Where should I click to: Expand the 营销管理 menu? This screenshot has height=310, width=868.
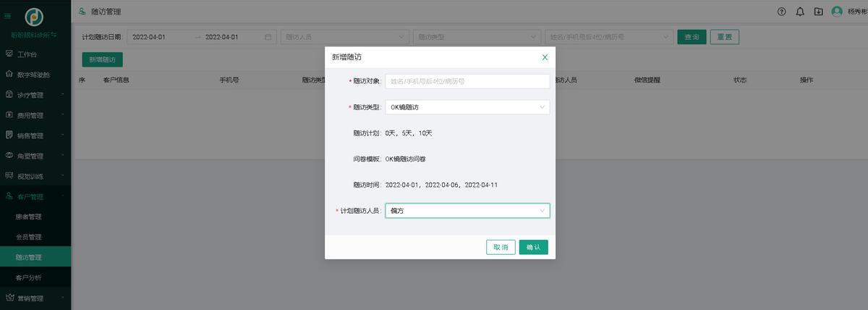[63, 297]
